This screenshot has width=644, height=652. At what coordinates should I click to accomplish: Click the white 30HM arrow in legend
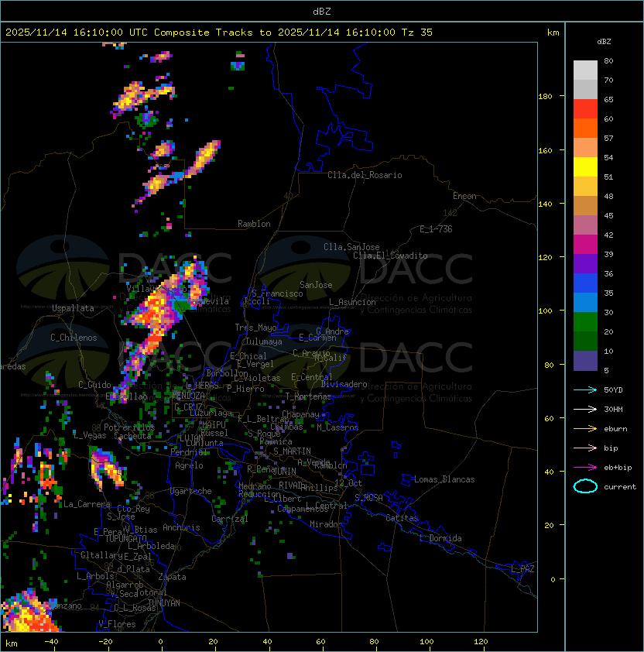pos(585,409)
